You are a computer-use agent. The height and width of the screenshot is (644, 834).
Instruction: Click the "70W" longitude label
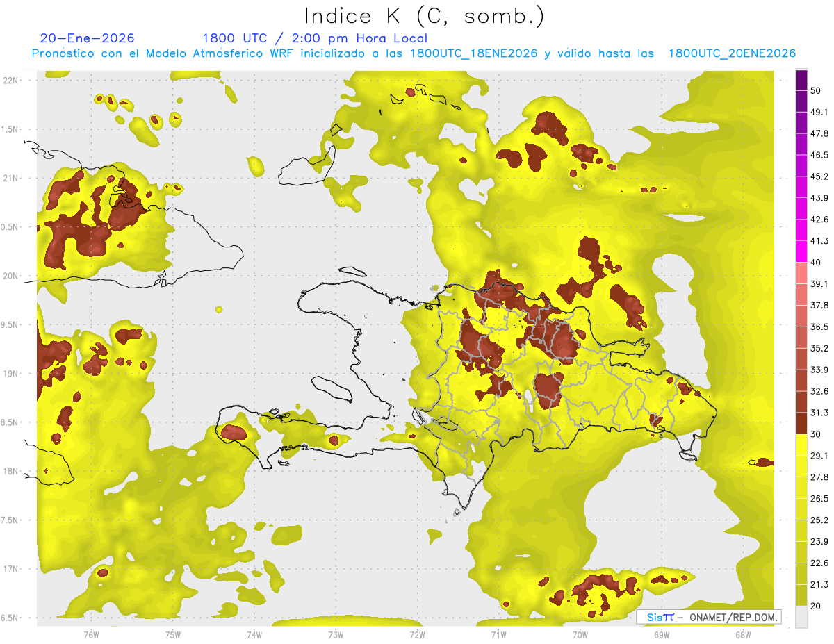[580, 634]
